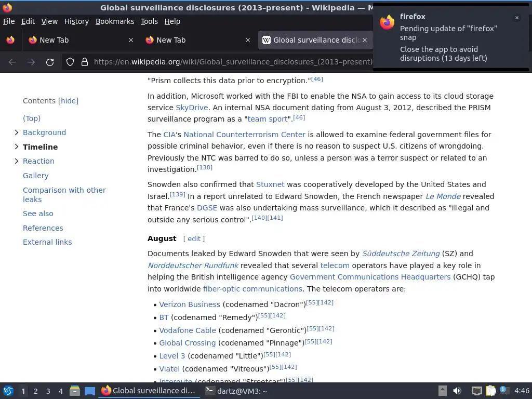Dismiss the firefox snap update notification
Viewport: 532px width, 399px height.
click(x=517, y=18)
